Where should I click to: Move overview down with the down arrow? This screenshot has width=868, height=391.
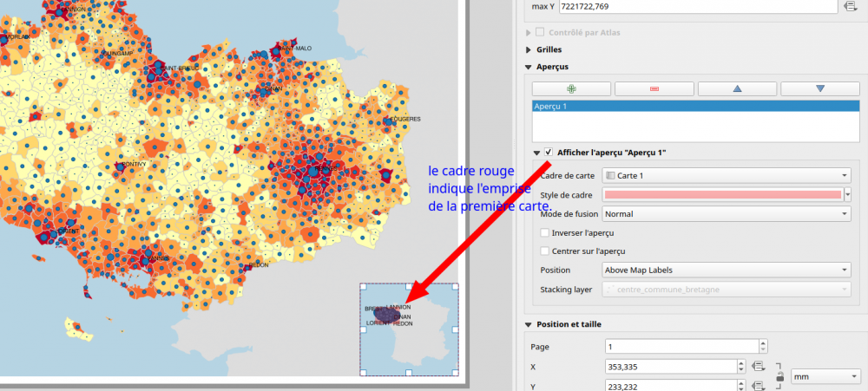tap(819, 88)
